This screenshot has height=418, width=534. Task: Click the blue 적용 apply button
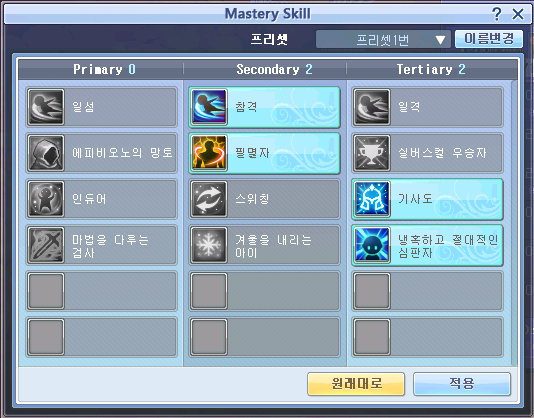(462, 384)
